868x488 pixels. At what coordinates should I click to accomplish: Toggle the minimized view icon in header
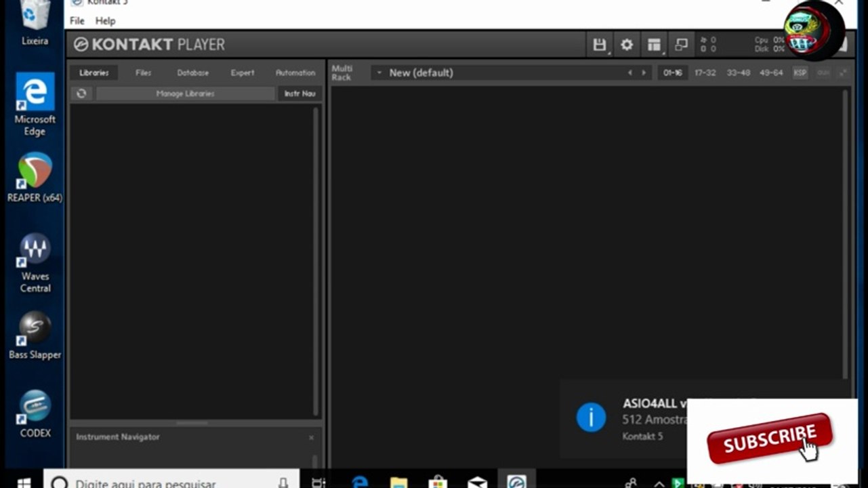tap(682, 45)
